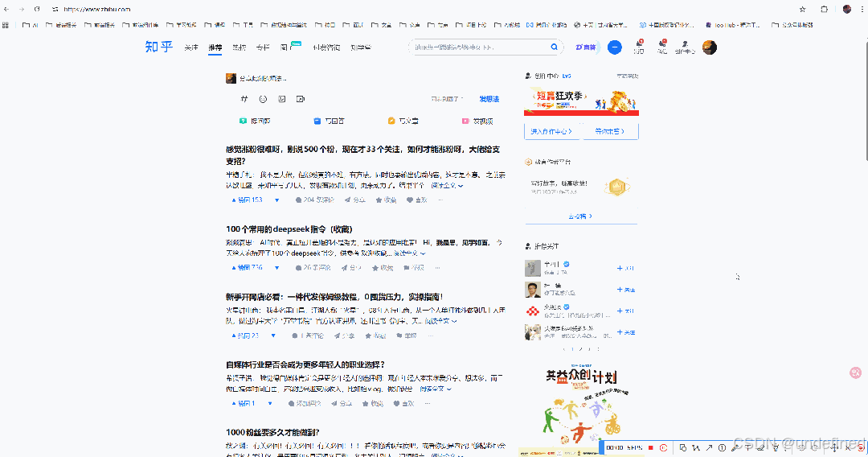Like the 500个粉 post with heart
This screenshot has height=457, width=868.
point(417,200)
